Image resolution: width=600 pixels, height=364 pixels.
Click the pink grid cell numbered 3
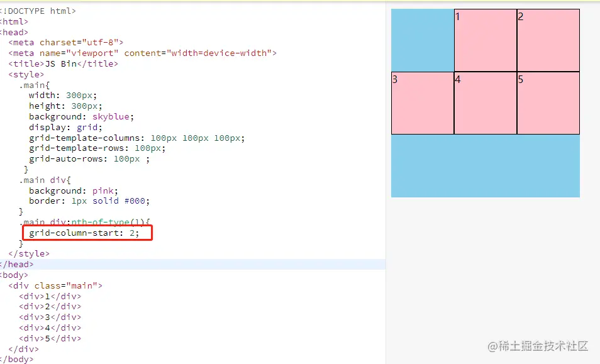point(423,103)
